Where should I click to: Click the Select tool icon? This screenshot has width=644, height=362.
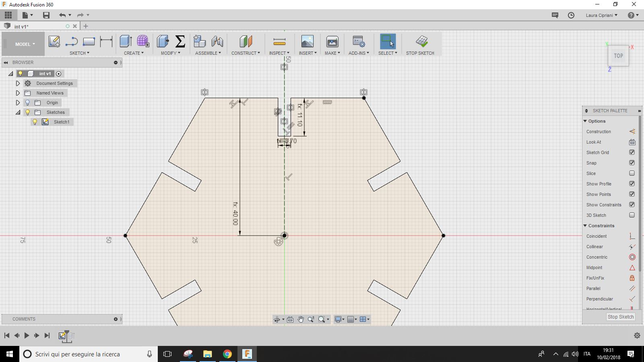[x=388, y=41]
